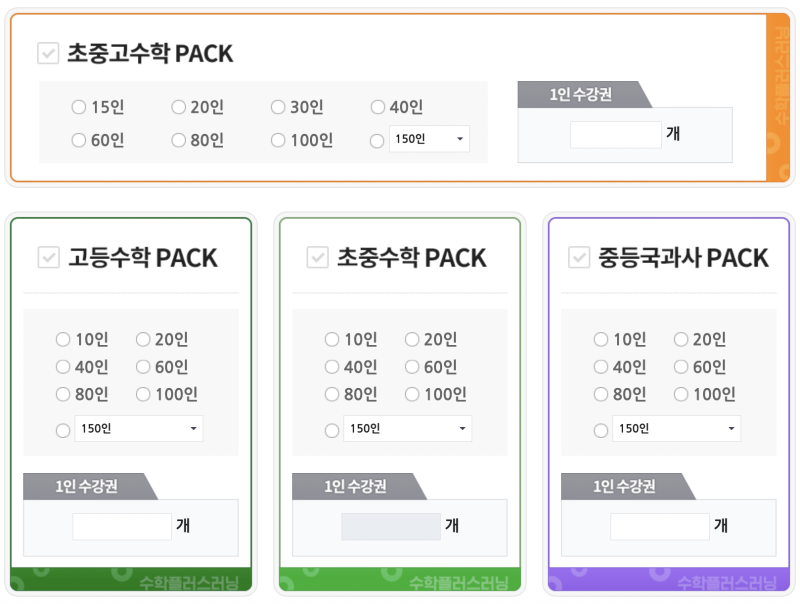Choose 100인 option in 초중고수학 PACK

pyautogui.click(x=278, y=140)
